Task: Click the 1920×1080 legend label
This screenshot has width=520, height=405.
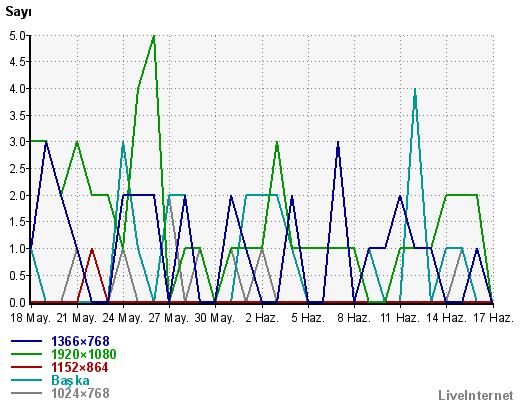Action: point(83,354)
